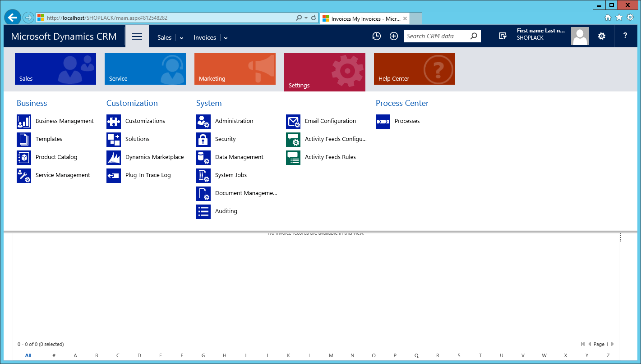Select the Settings tile

pyautogui.click(x=325, y=72)
